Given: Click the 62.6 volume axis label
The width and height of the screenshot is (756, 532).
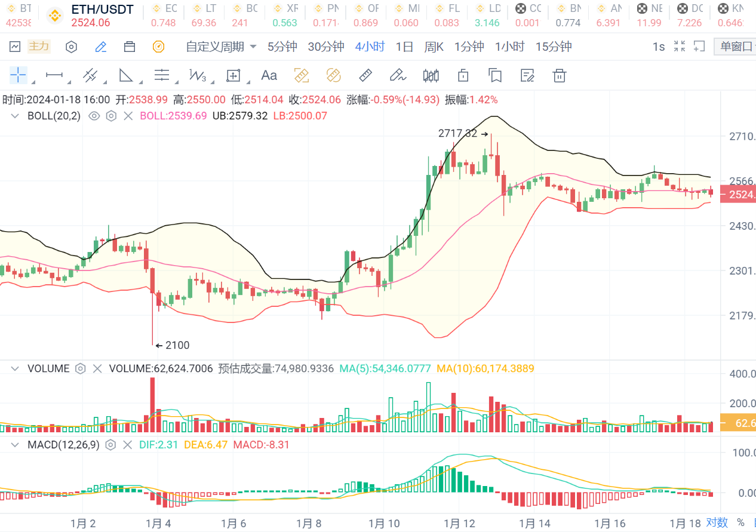Looking at the screenshot, I should coord(739,423).
